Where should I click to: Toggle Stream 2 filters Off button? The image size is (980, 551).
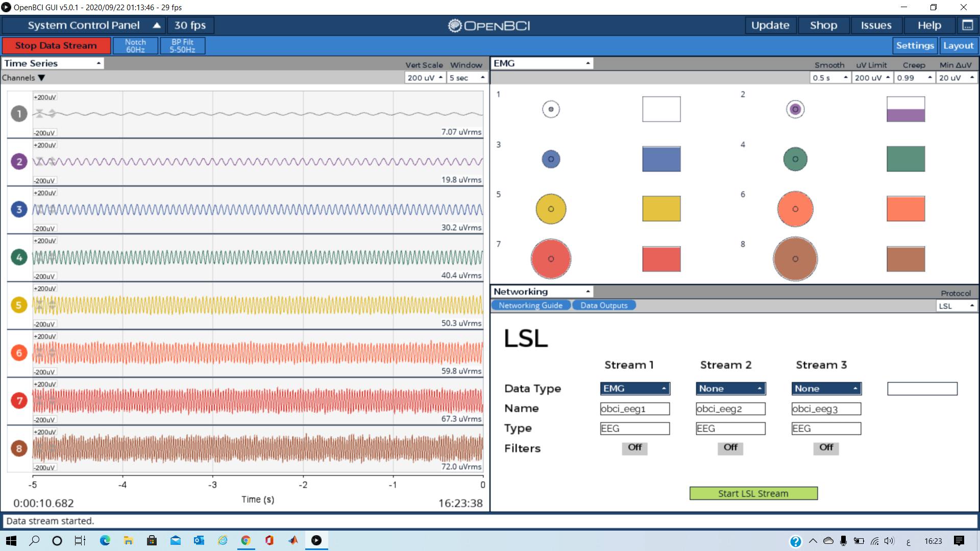(x=730, y=447)
